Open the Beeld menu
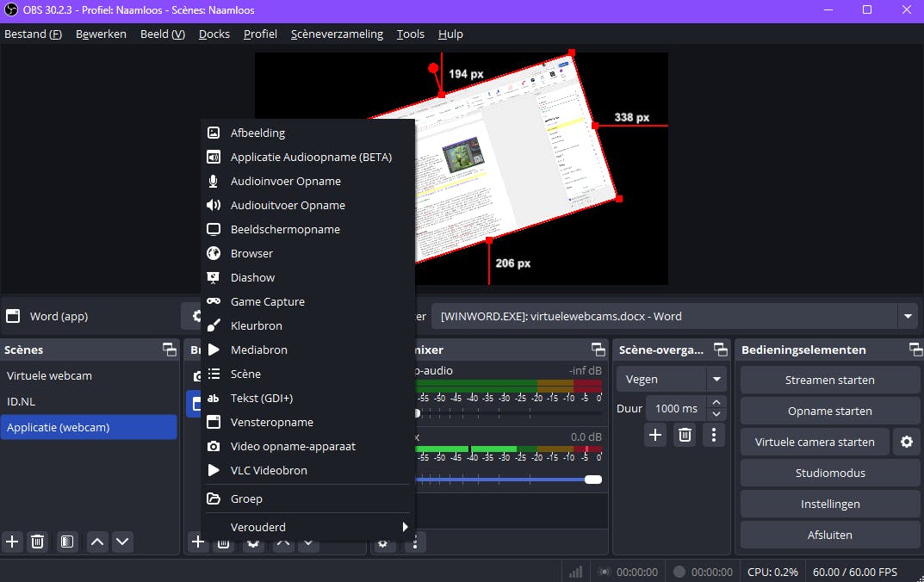The height and width of the screenshot is (582, 924). coord(163,34)
